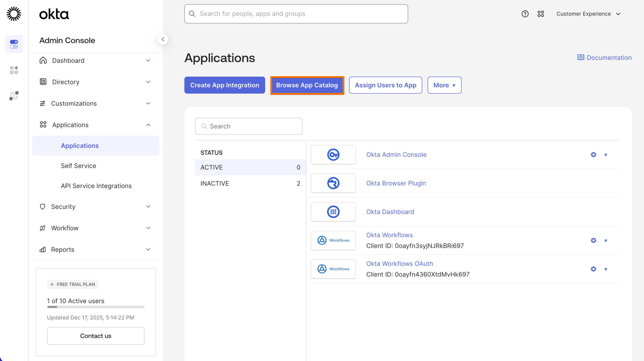Click the Okta Browser Plugin app icon

point(333,183)
